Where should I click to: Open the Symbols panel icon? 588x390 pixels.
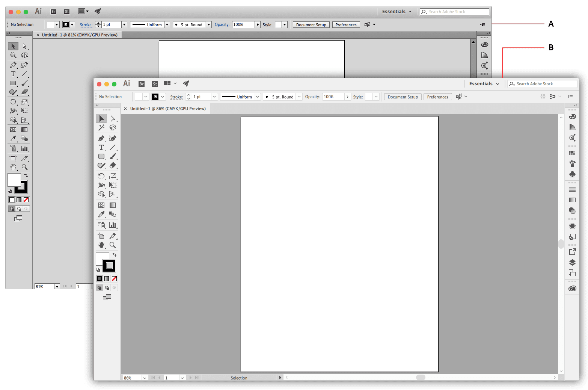pyautogui.click(x=572, y=174)
